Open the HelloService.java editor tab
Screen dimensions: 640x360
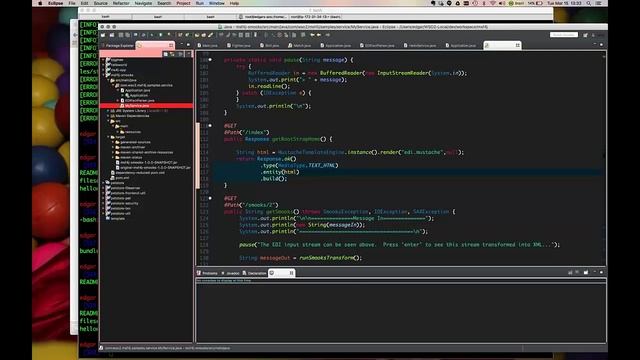[x=420, y=45]
